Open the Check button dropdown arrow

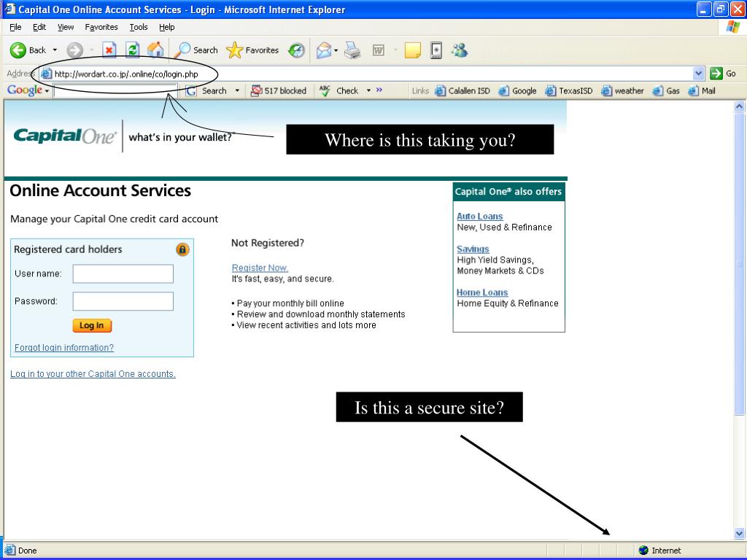[x=368, y=90]
